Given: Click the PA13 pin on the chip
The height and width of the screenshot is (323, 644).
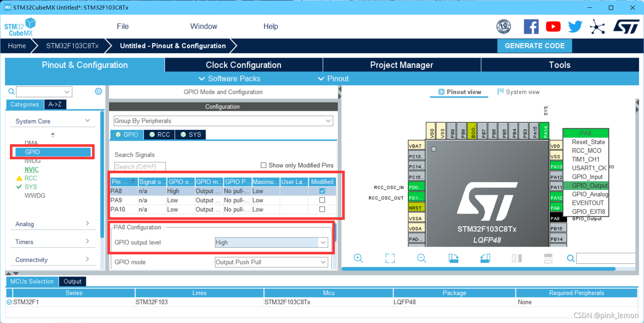Looking at the screenshot, I should pos(556,167).
